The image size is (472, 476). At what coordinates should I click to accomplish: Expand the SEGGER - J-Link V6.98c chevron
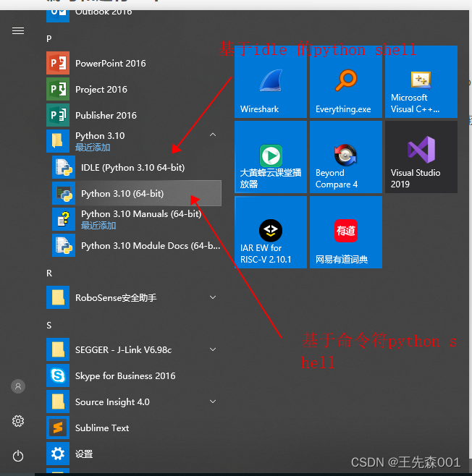tap(213, 349)
